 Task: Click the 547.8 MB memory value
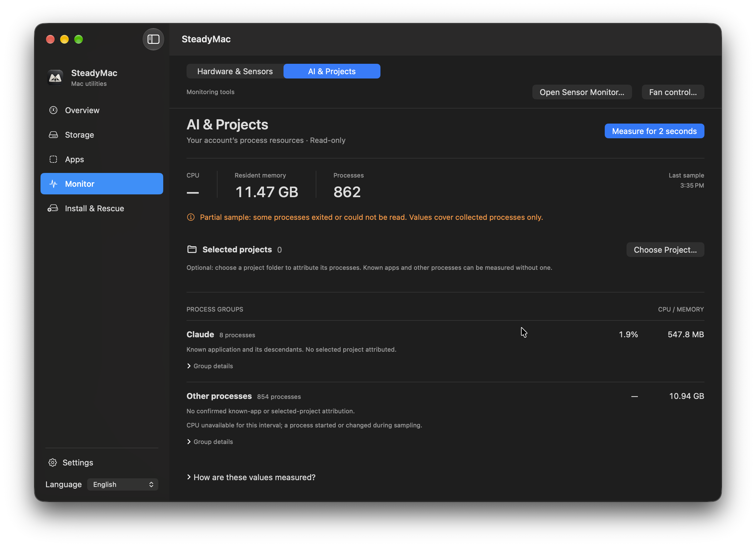pos(686,335)
